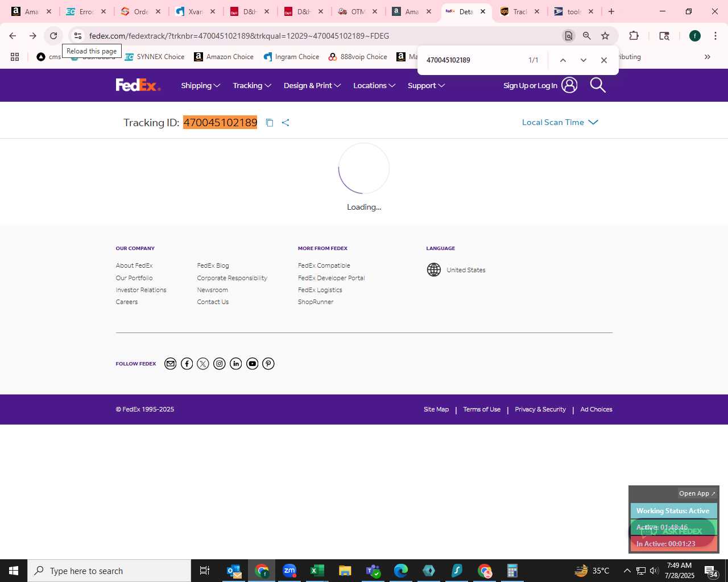This screenshot has width=728, height=582.
Task: Click the globe language icon
Action: (434, 270)
